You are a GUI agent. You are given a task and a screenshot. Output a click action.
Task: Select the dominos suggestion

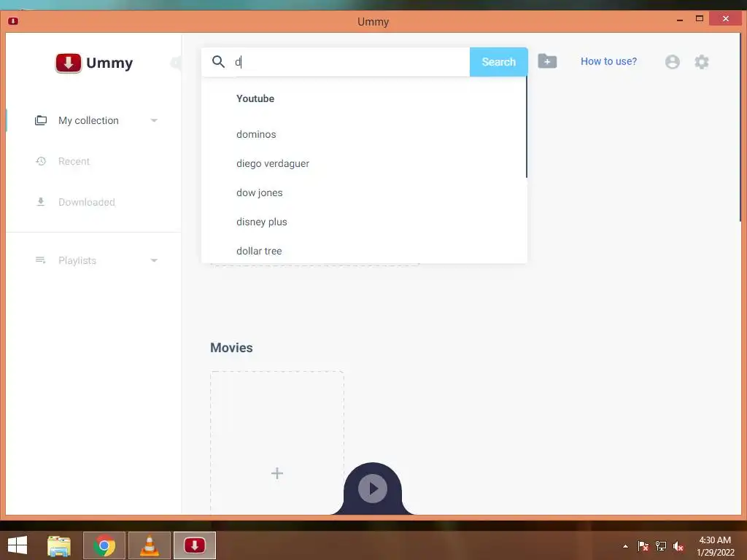tap(364, 134)
